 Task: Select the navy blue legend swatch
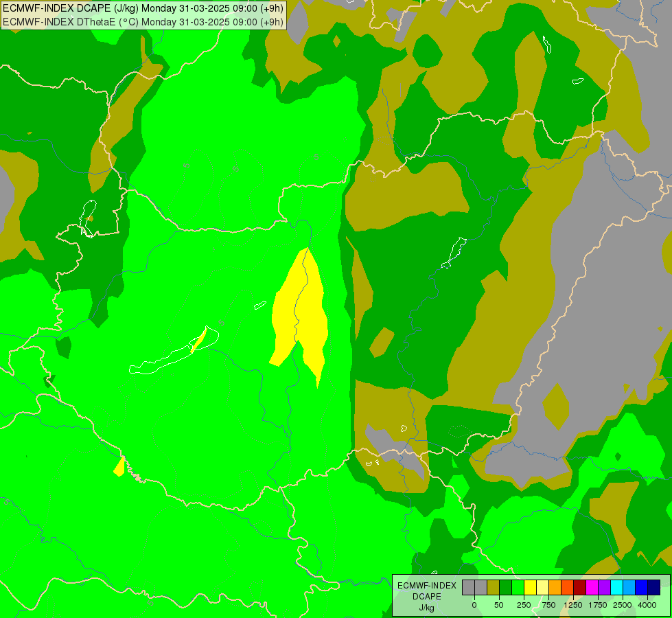[654, 588]
